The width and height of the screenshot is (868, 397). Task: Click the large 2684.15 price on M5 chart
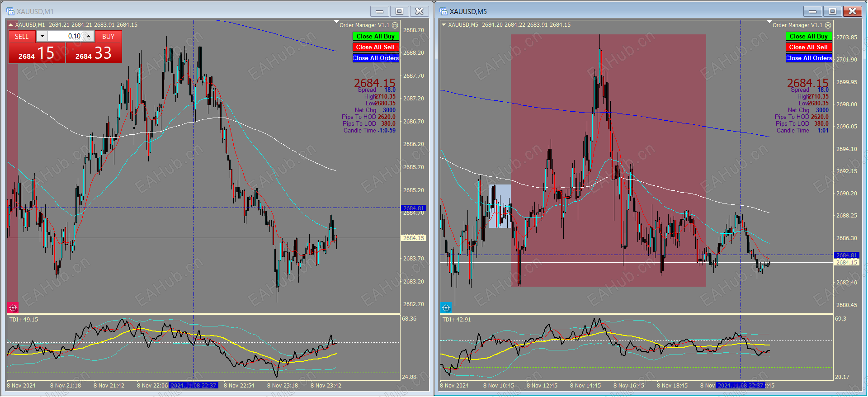807,83
